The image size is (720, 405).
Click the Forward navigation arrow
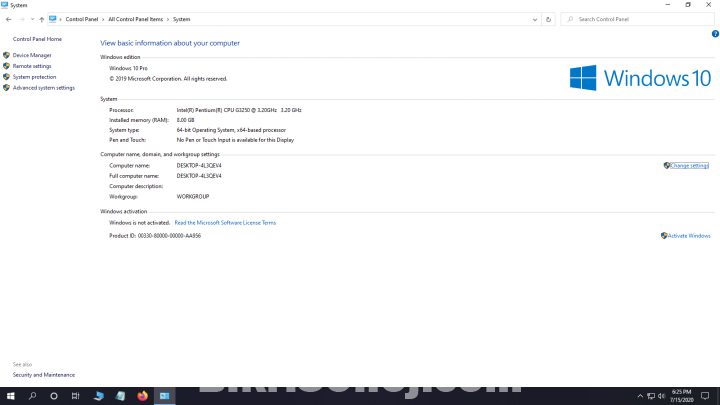point(22,19)
